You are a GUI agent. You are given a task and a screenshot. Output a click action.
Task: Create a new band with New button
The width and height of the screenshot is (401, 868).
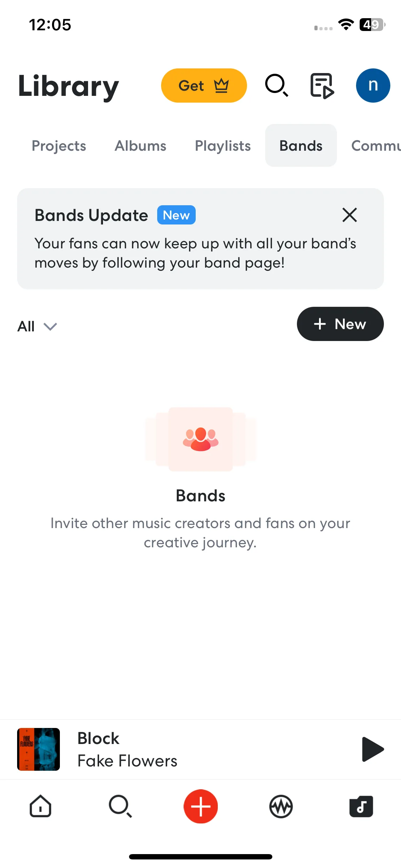[x=340, y=324]
